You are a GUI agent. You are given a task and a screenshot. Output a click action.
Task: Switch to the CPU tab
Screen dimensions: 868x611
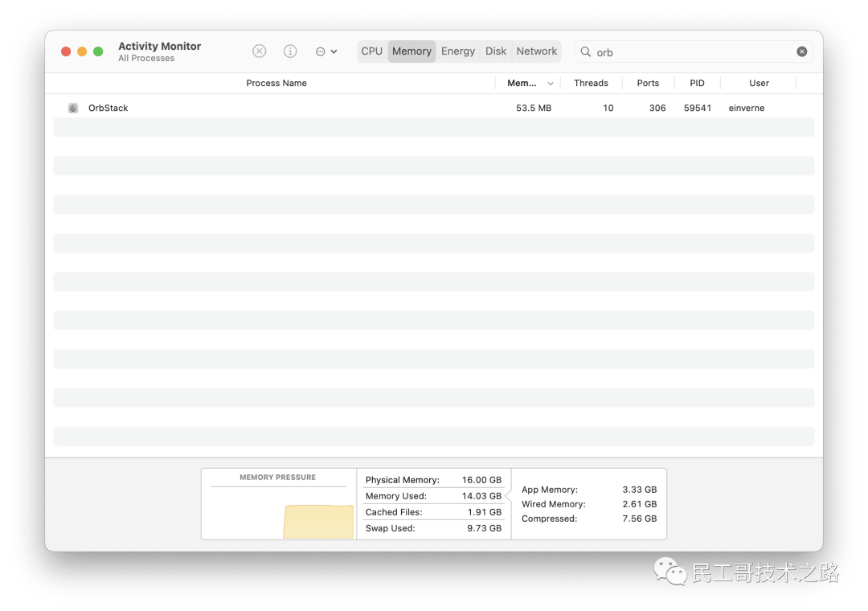[371, 51]
